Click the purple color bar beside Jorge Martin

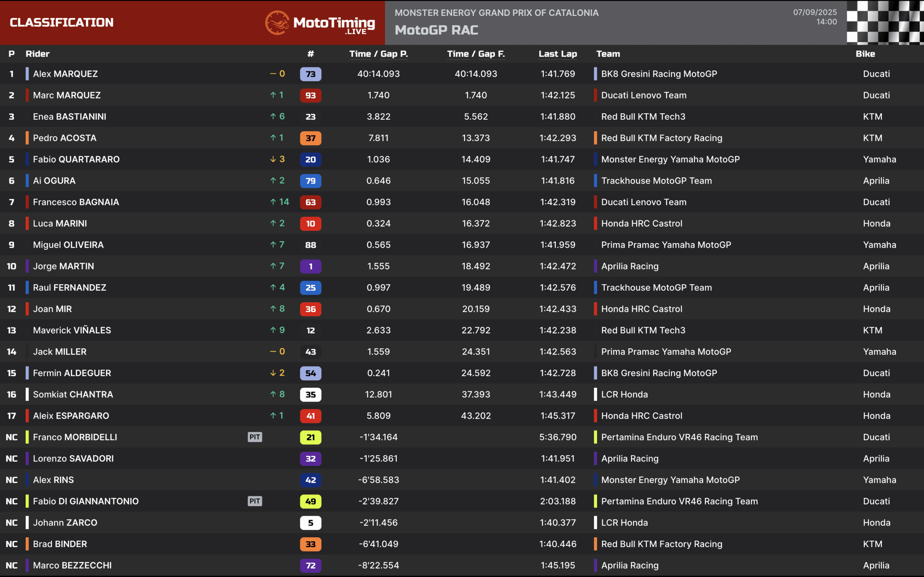pyautogui.click(x=27, y=267)
